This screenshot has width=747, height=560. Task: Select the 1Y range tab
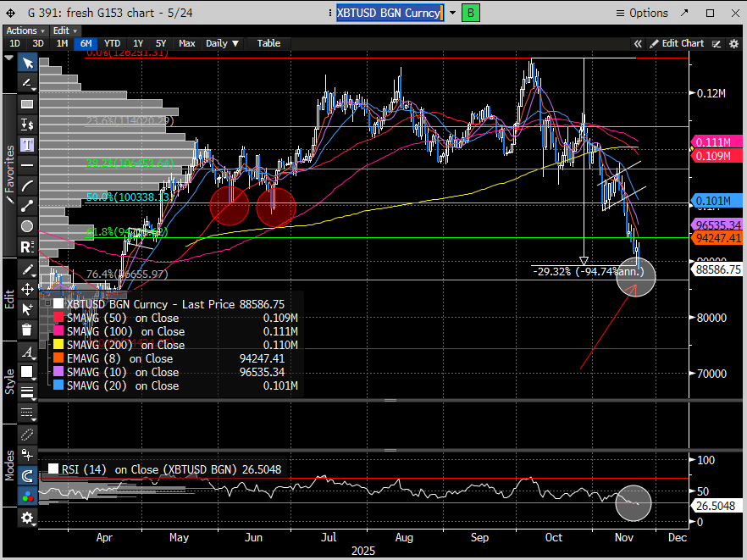pos(138,43)
